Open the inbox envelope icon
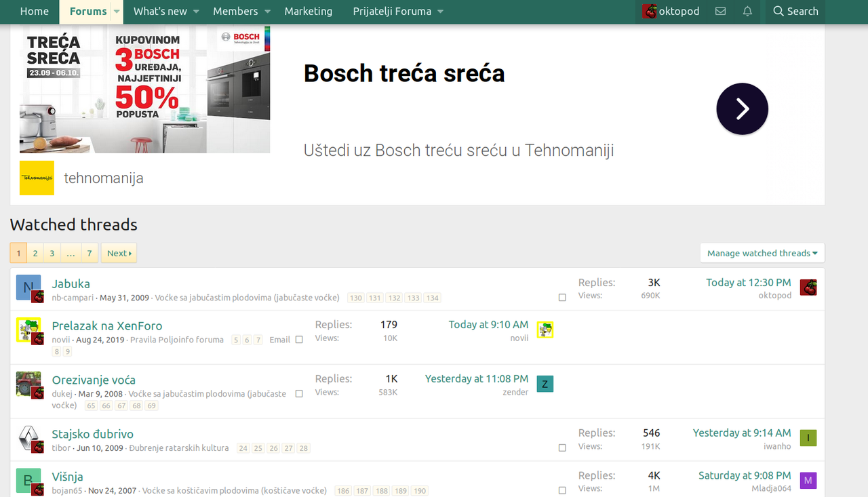868x497 pixels. point(720,11)
